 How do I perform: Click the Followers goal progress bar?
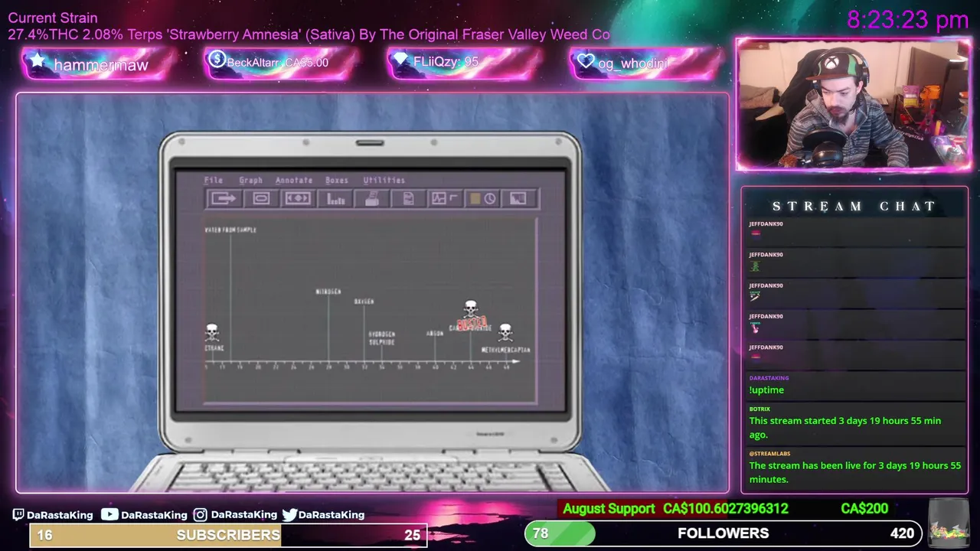coord(723,533)
